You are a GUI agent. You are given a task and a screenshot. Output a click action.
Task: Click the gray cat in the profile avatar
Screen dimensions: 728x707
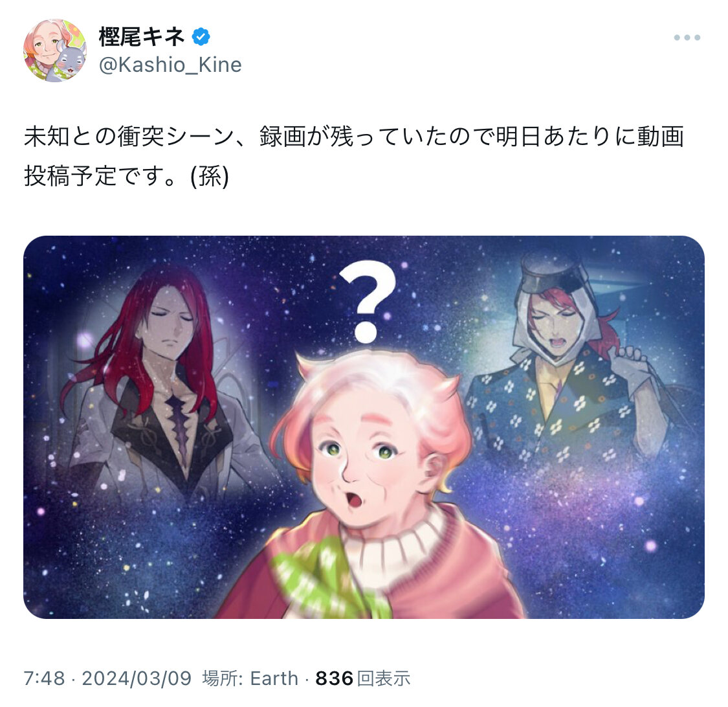pos(70,62)
